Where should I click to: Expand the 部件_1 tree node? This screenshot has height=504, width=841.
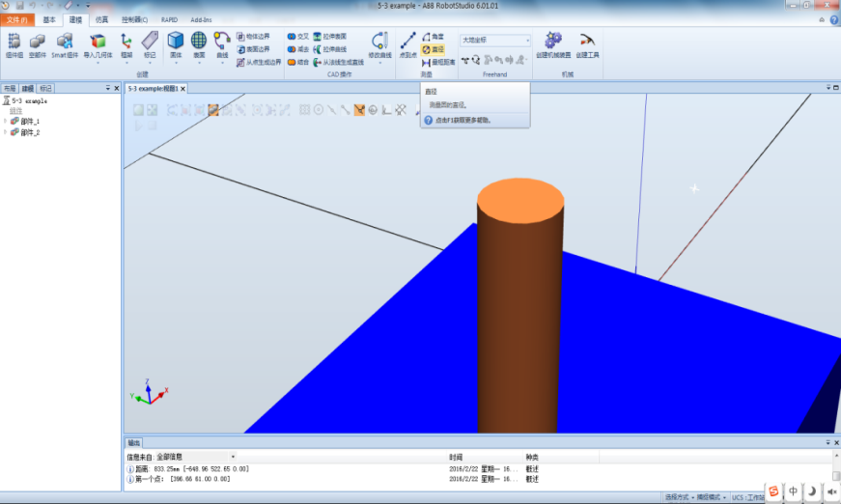click(6, 122)
